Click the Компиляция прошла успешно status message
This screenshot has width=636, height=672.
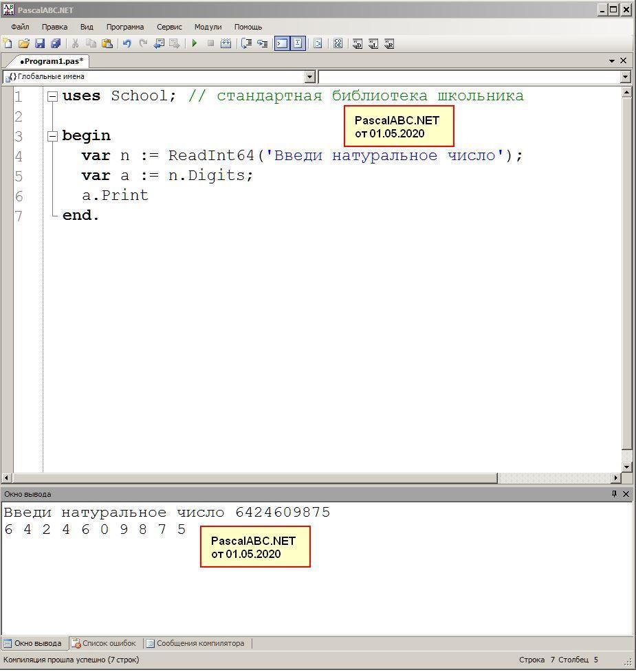tap(72, 660)
